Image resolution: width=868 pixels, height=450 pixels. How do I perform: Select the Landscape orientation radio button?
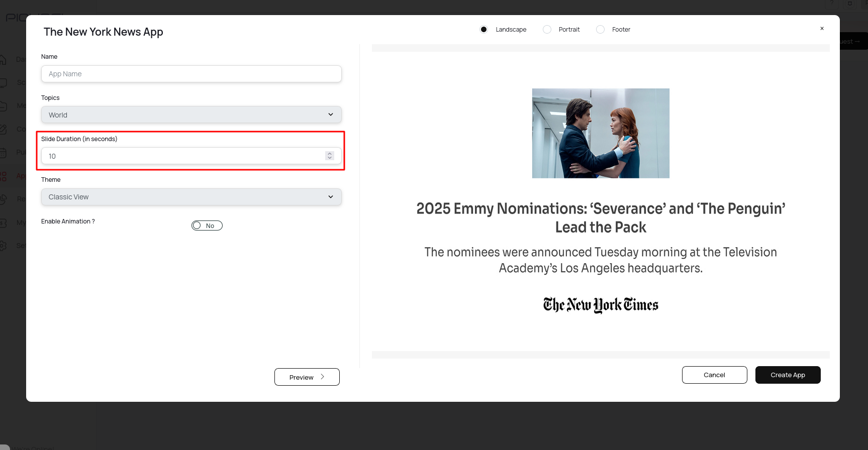(484, 30)
